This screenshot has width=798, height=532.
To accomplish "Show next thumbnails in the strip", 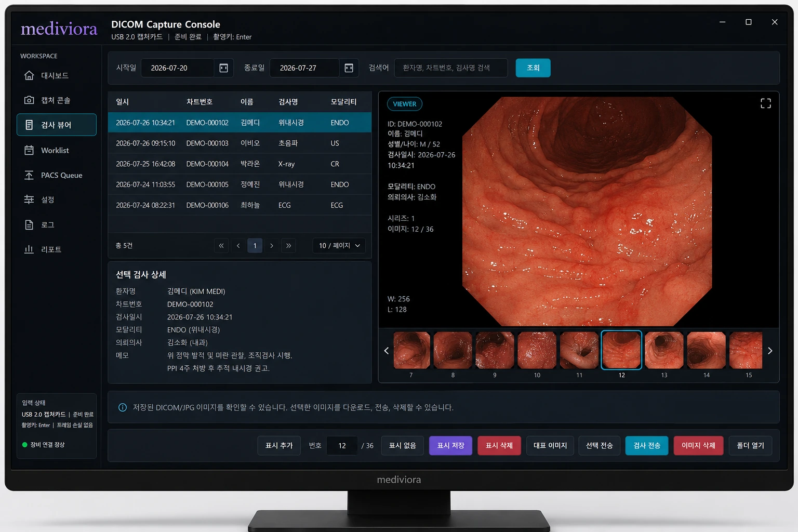I will (770, 351).
